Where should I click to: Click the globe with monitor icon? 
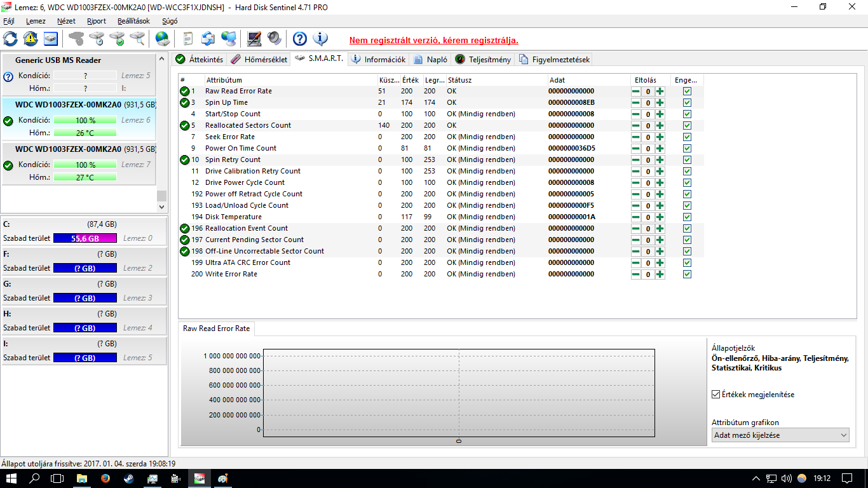[229, 39]
